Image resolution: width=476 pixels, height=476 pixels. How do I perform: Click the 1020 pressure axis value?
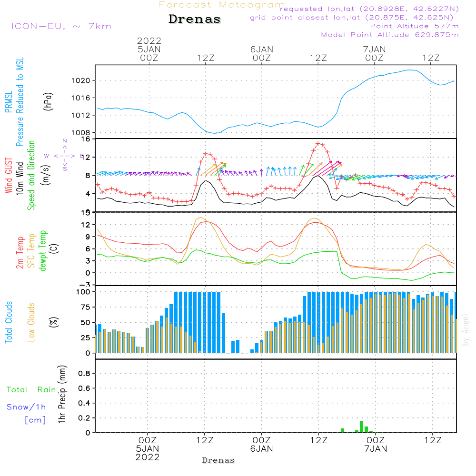click(81, 81)
